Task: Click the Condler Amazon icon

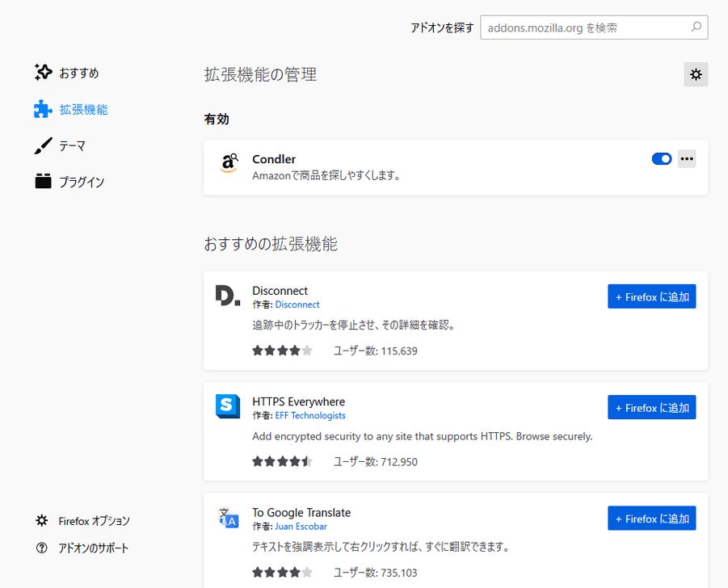Action: [x=229, y=163]
